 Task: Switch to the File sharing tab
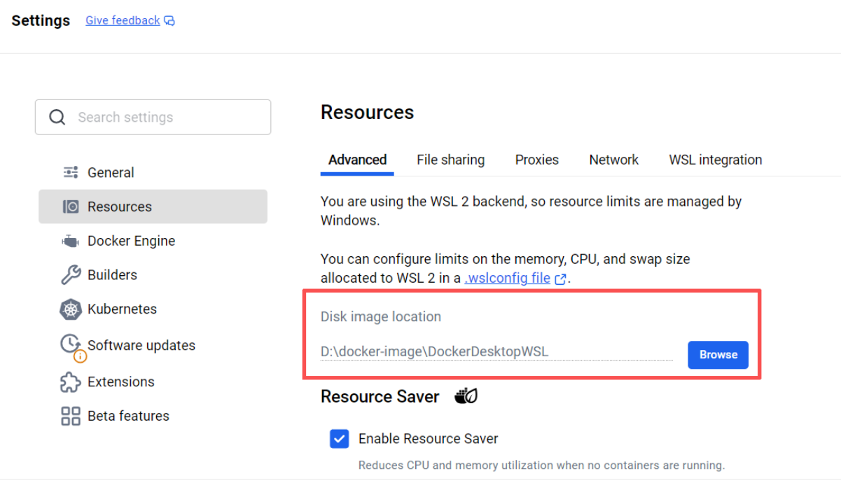[450, 160]
